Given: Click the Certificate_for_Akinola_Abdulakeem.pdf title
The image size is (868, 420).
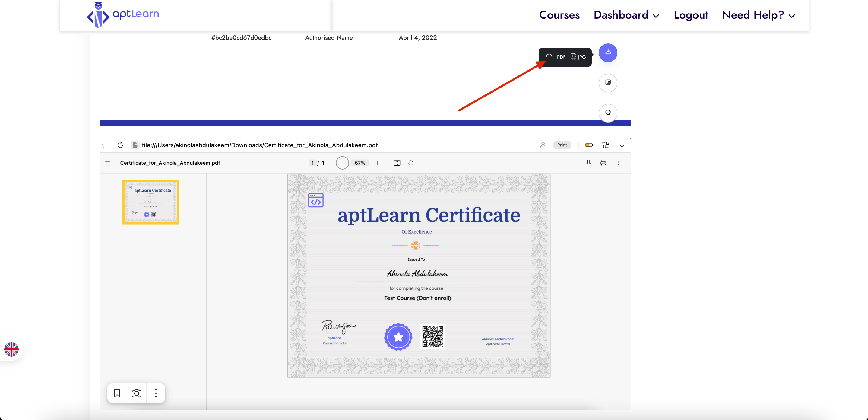Looking at the screenshot, I should click(x=170, y=163).
